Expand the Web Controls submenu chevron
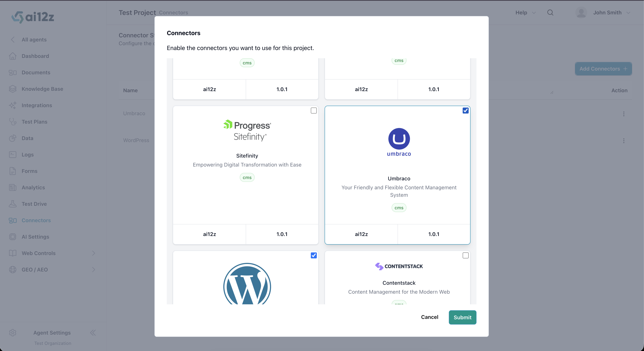644x351 pixels. 93,253
